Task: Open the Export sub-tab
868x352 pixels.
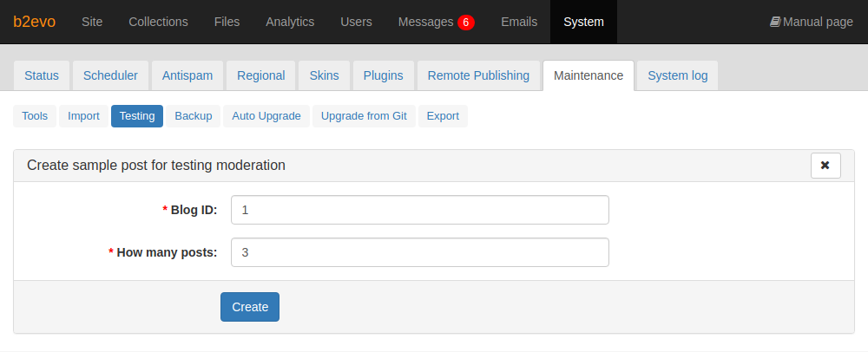Action: (443, 116)
